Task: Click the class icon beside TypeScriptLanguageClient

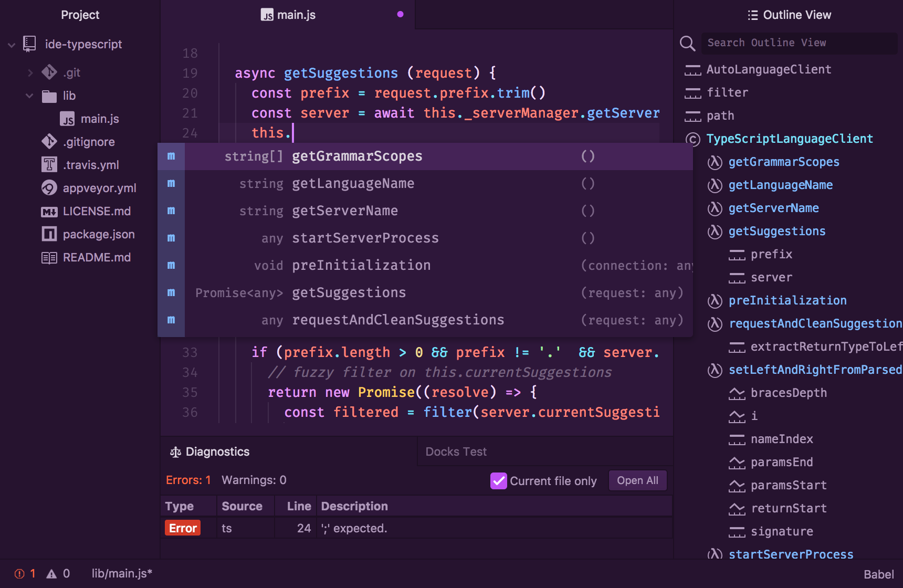Action: pyautogui.click(x=693, y=140)
